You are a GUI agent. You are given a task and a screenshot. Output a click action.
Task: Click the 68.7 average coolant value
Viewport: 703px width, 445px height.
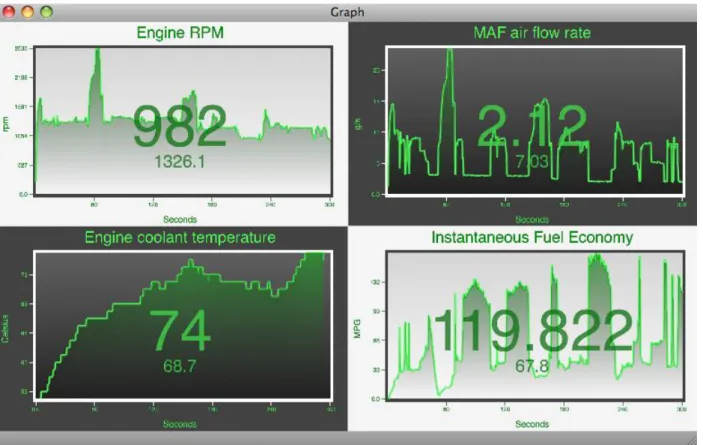180,366
